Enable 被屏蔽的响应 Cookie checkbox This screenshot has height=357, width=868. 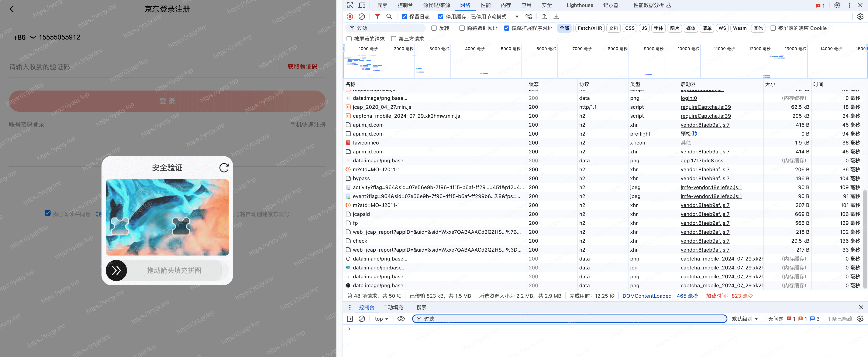(773, 28)
